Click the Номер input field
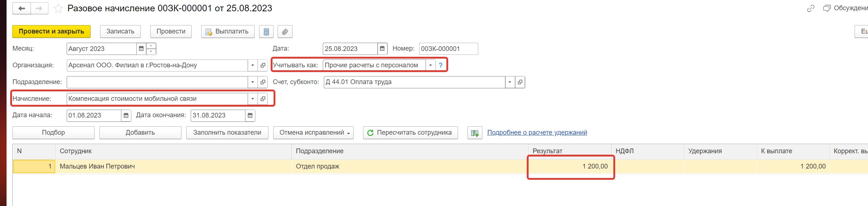The image size is (868, 206). coord(449,49)
